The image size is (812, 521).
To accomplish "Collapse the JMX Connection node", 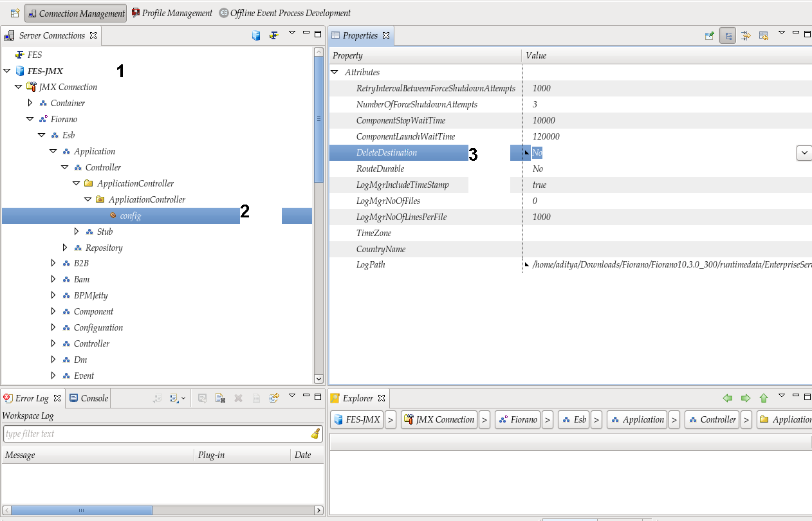I will 19,87.
